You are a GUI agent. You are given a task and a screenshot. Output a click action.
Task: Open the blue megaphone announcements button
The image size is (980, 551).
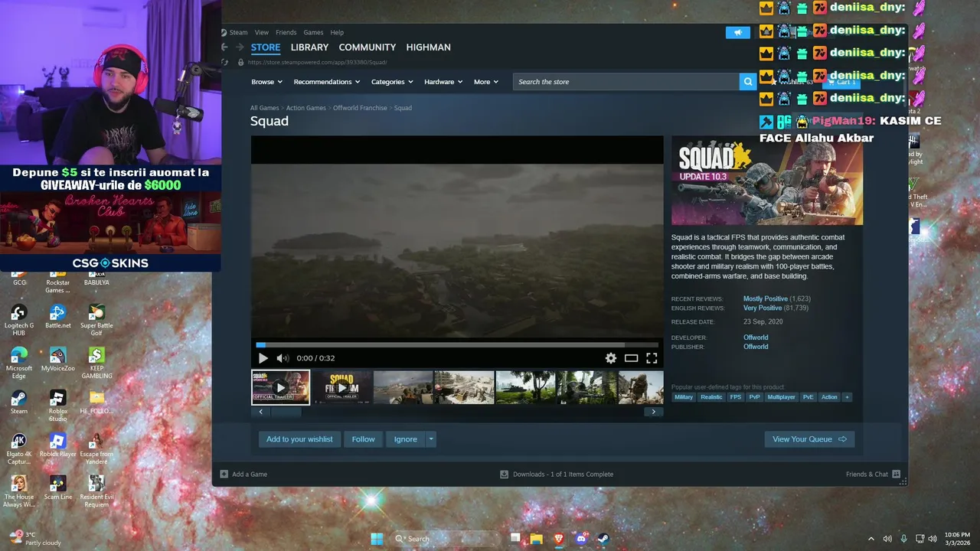click(x=737, y=32)
